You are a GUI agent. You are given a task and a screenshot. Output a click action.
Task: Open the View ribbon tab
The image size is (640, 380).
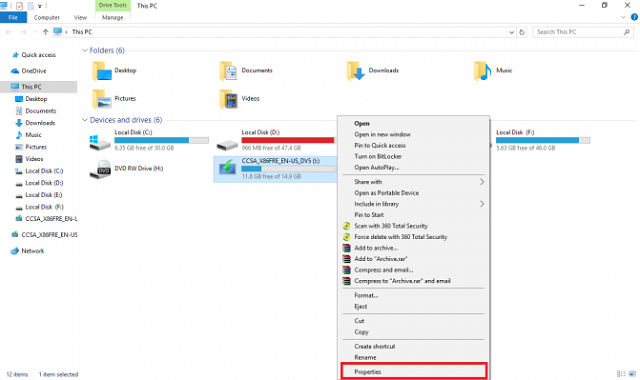point(80,18)
